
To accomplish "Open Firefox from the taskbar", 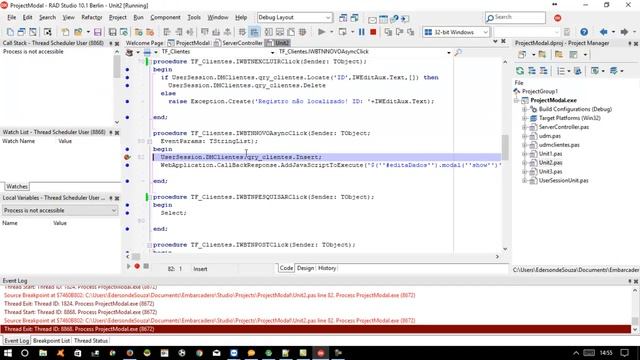I will (130, 353).
